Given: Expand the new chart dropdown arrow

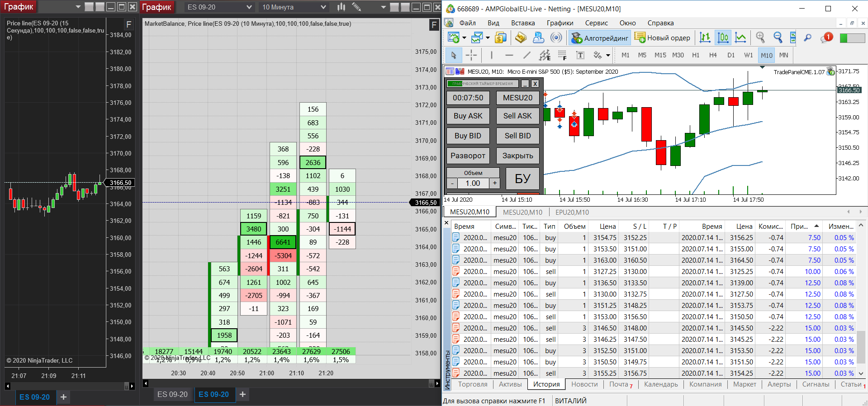Looking at the screenshot, I should pos(464,38).
